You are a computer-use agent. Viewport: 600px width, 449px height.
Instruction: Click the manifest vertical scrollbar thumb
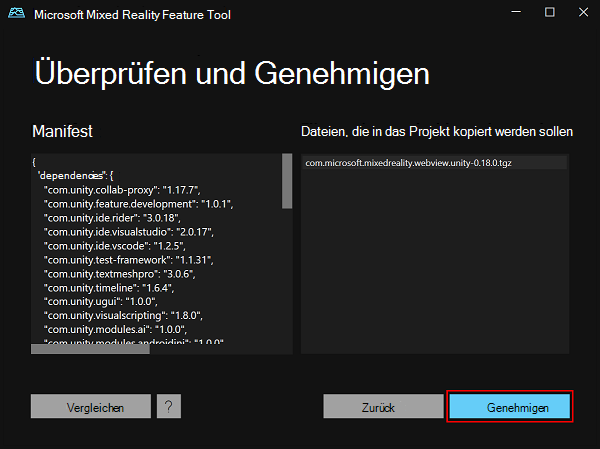(287, 181)
